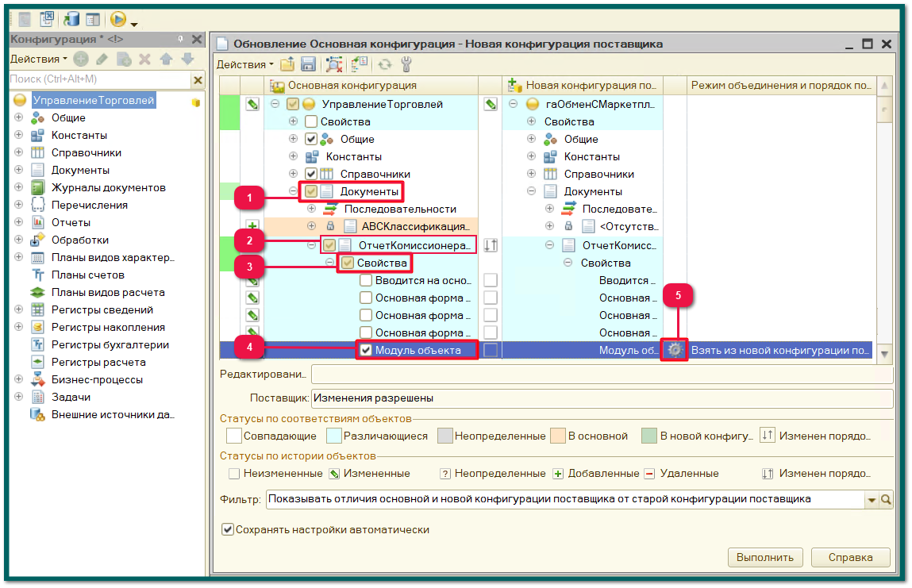The width and height of the screenshot is (912, 588).
Task: Click the add object icon in Конфигурация panel
Action: point(81,59)
